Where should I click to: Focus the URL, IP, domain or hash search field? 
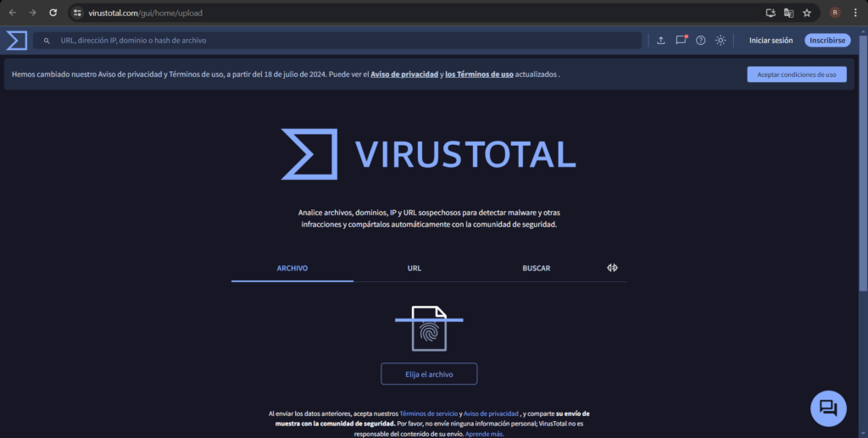(x=337, y=41)
